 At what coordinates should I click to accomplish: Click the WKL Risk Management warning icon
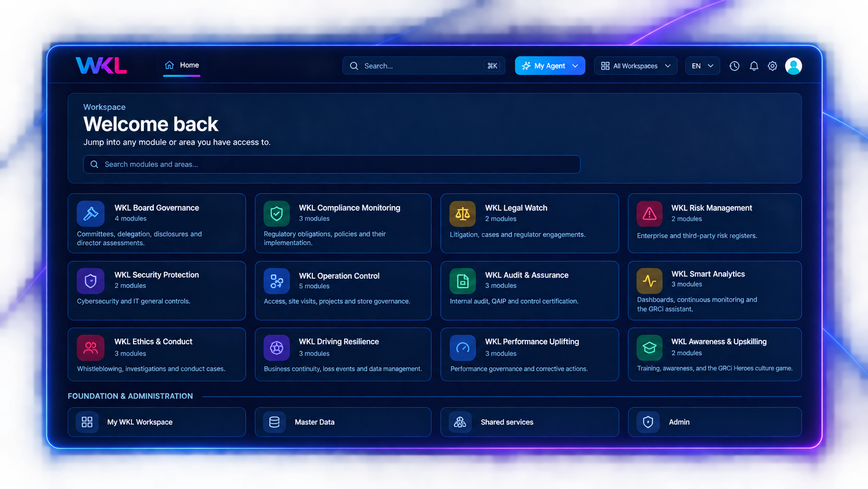pos(649,214)
